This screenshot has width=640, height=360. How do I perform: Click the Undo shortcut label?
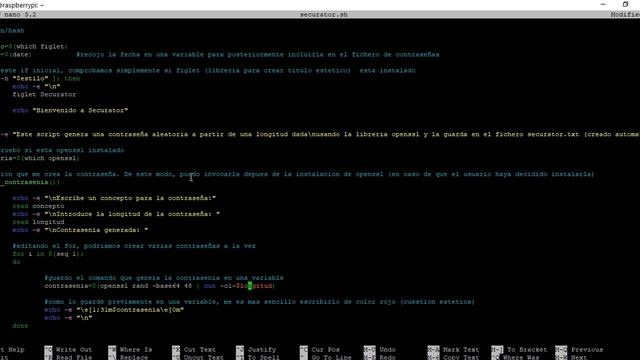(387, 350)
